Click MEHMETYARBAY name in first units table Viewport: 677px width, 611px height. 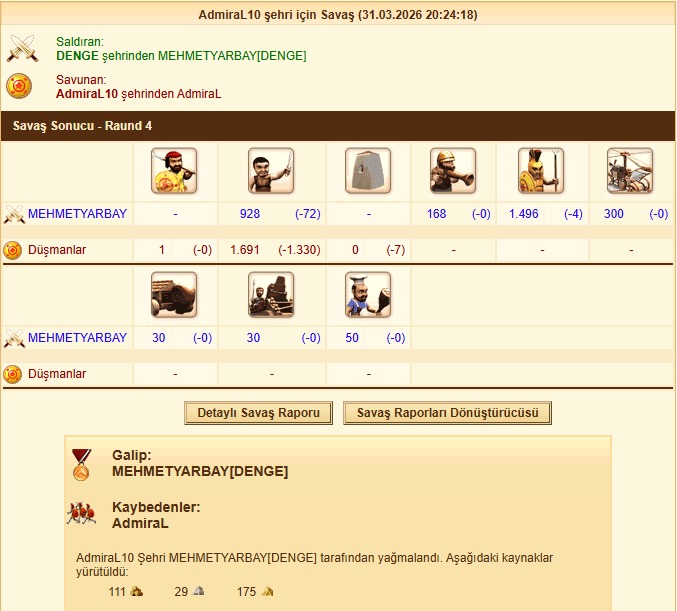pyautogui.click(x=77, y=214)
